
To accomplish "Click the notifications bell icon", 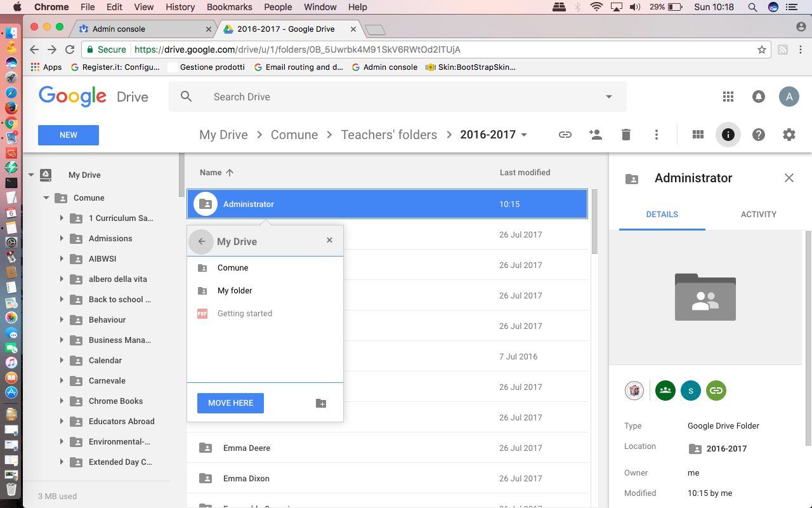I will [759, 97].
